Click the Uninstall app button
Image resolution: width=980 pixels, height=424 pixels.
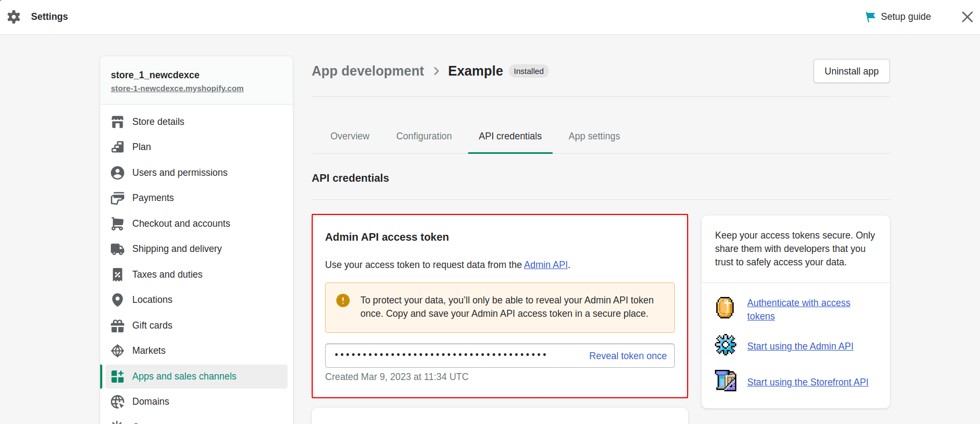pyautogui.click(x=851, y=71)
